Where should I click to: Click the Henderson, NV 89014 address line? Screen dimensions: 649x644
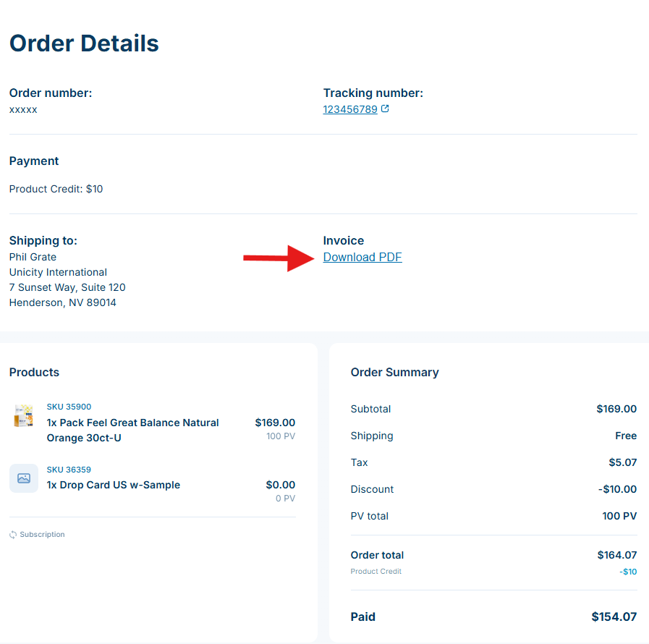click(63, 302)
